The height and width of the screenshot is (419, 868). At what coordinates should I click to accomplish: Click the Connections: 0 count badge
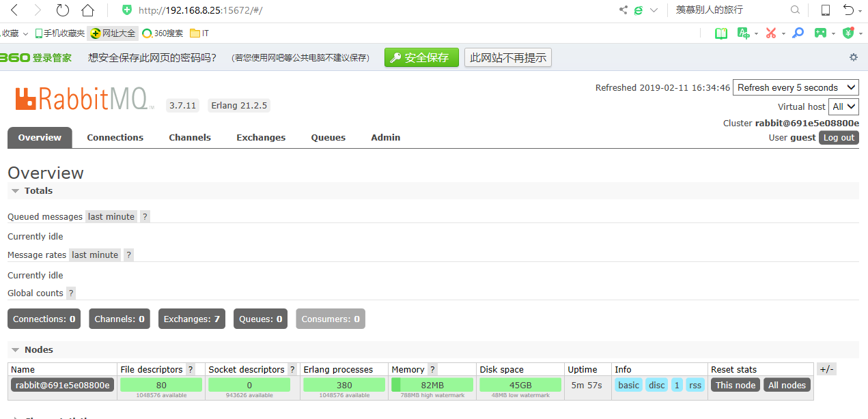point(44,319)
